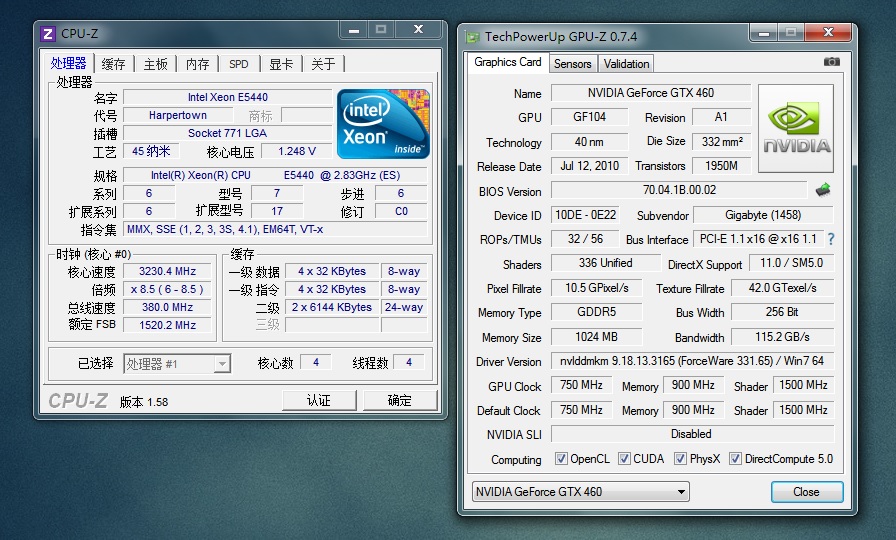Expand the 处理器 #1 selection dropdown
The image size is (896, 540).
coord(177,364)
